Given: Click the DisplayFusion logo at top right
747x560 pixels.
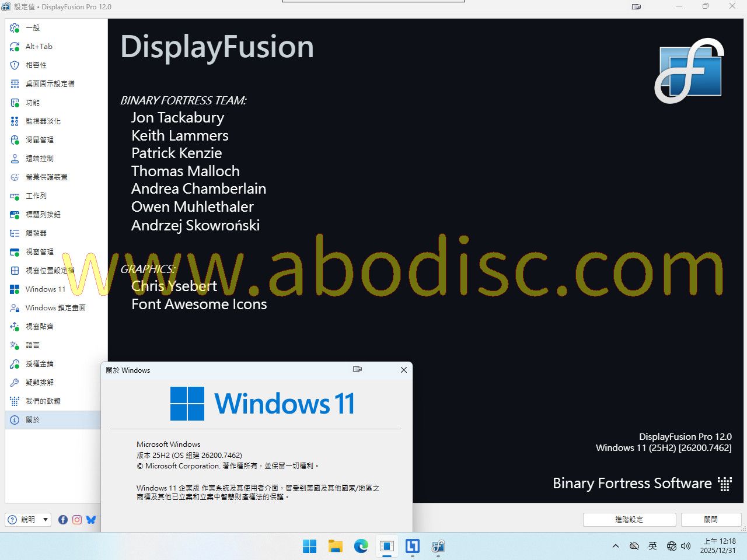Looking at the screenshot, I should click(x=689, y=71).
